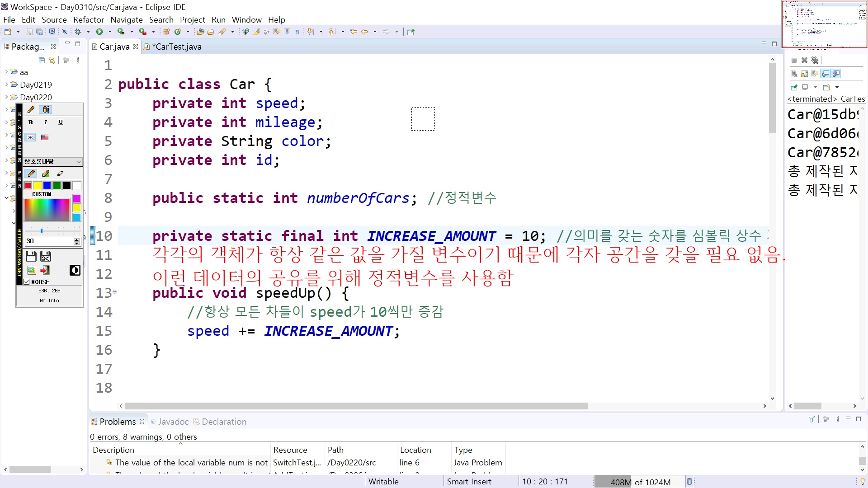Toggle Bold in the pen panel
The width and height of the screenshot is (868, 488).
pyautogui.click(x=31, y=122)
